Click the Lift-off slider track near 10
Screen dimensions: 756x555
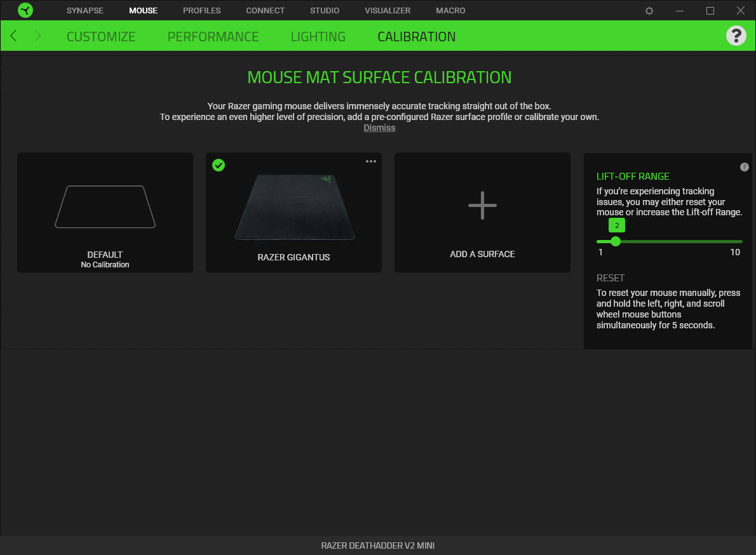pyautogui.click(x=735, y=241)
